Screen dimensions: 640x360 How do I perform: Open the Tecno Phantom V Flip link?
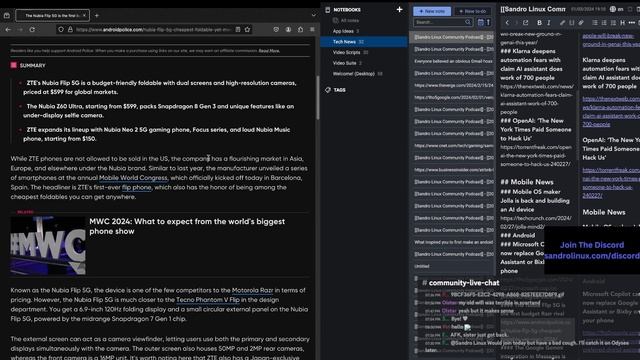[208, 300]
